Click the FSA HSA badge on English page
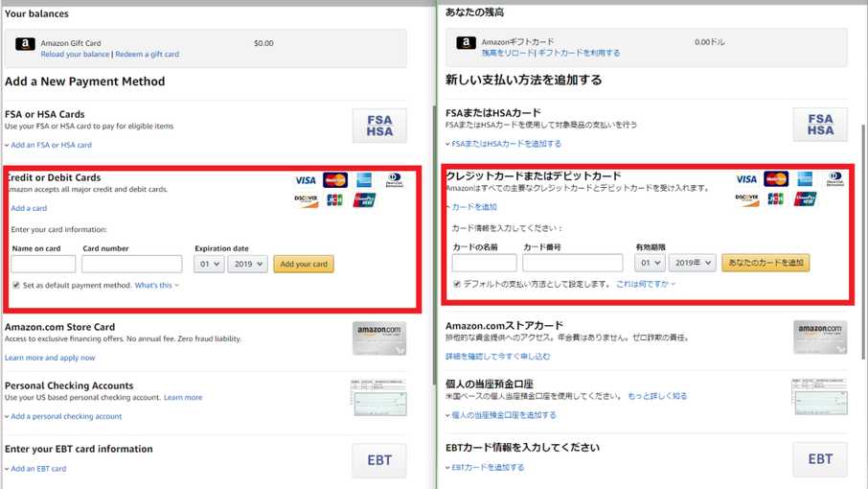Viewport: 868px width, 489px height. pos(379,126)
